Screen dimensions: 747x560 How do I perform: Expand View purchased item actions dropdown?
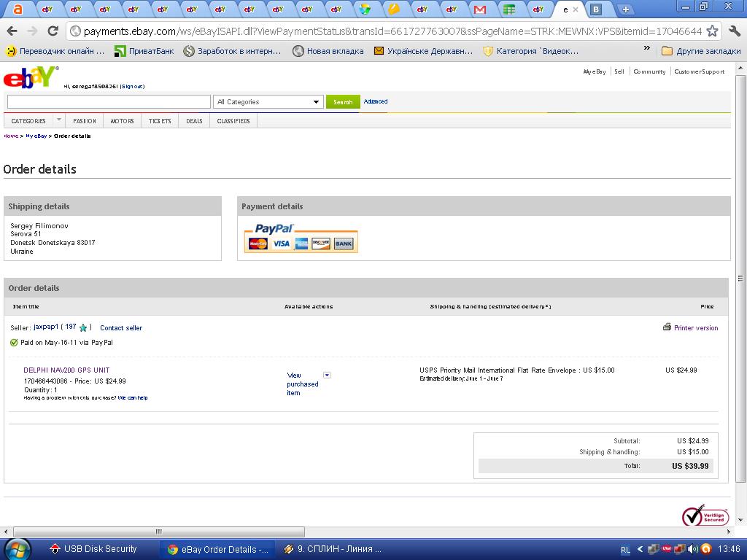(327, 376)
